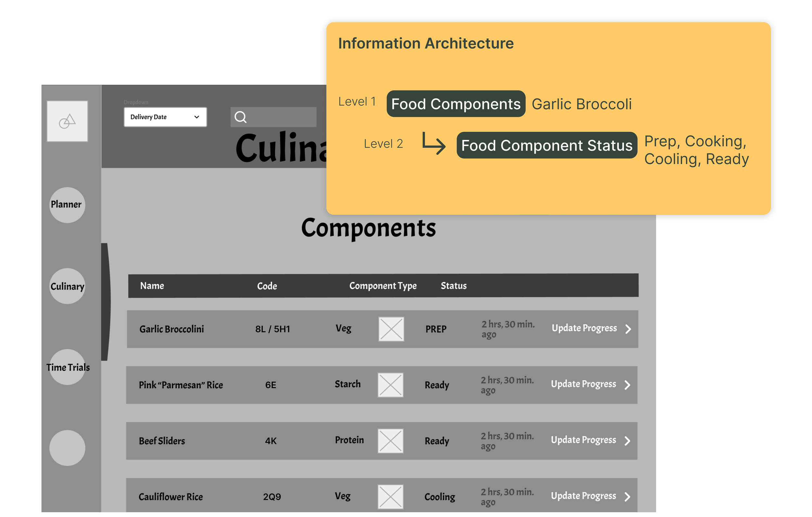
Task: Expand the Pink Parmesan Rice row chevron
Action: click(627, 385)
